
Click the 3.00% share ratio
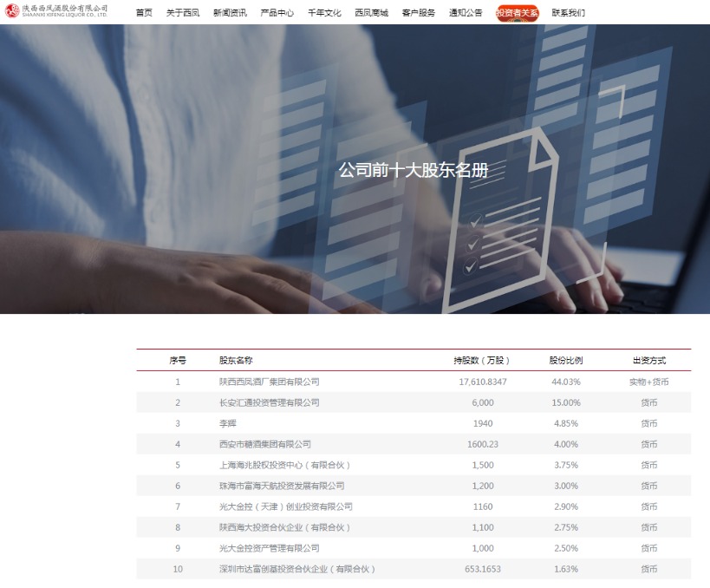[566, 486]
